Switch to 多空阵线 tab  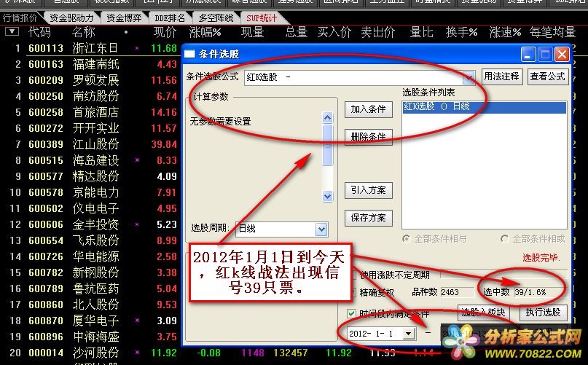tap(216, 17)
